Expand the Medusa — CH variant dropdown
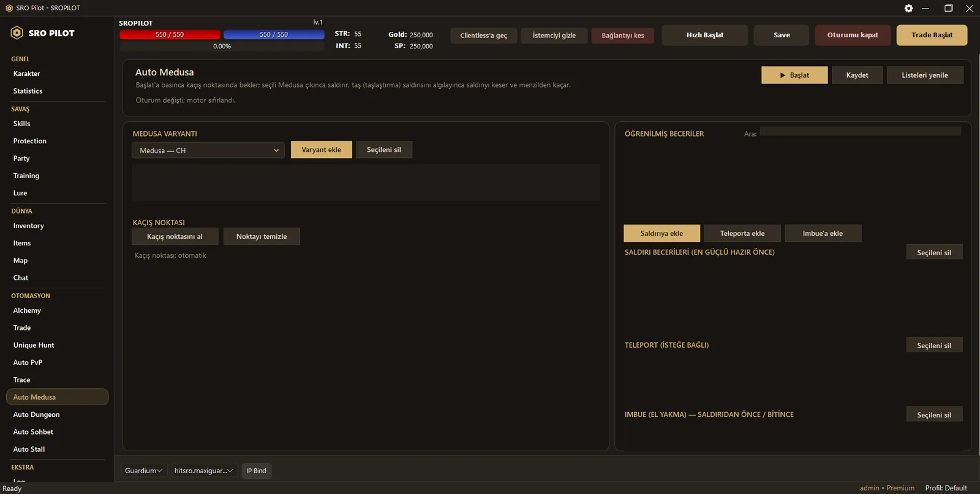Image resolution: width=980 pixels, height=494 pixels. click(x=208, y=151)
